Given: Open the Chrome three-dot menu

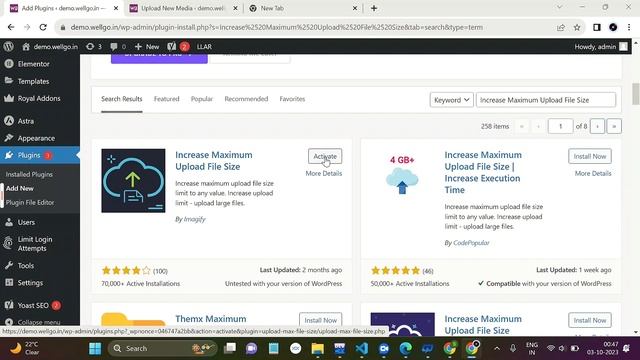Looking at the screenshot, I should coord(629,27).
